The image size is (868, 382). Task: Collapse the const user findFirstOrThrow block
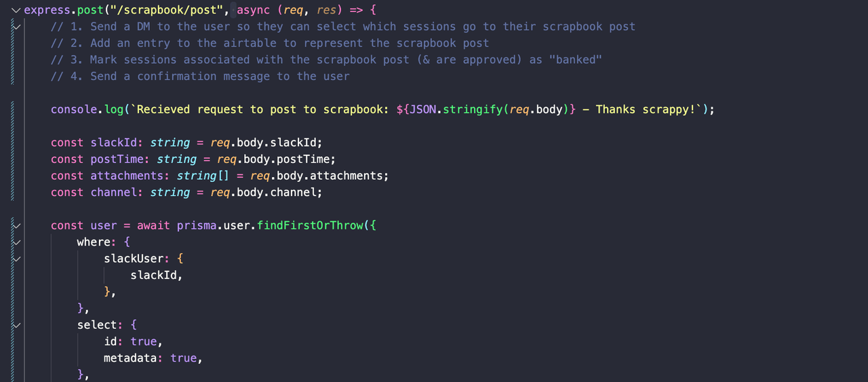click(x=17, y=225)
